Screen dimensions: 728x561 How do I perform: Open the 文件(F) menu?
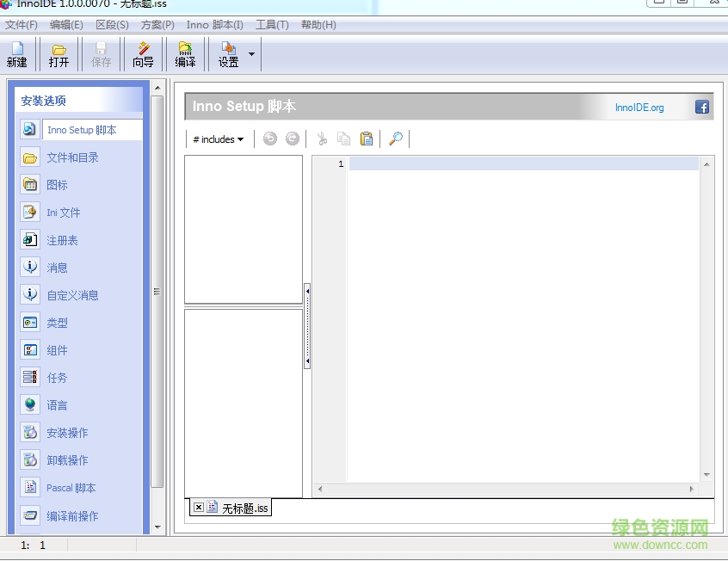click(22, 25)
